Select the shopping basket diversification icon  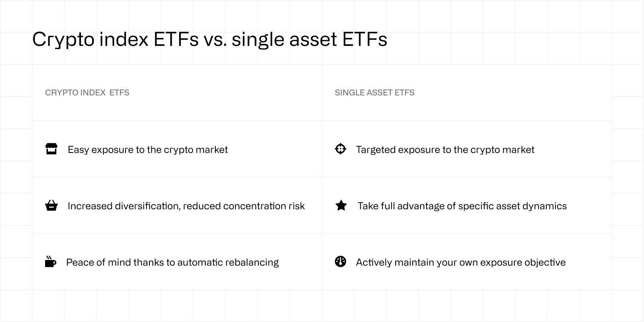click(x=51, y=206)
